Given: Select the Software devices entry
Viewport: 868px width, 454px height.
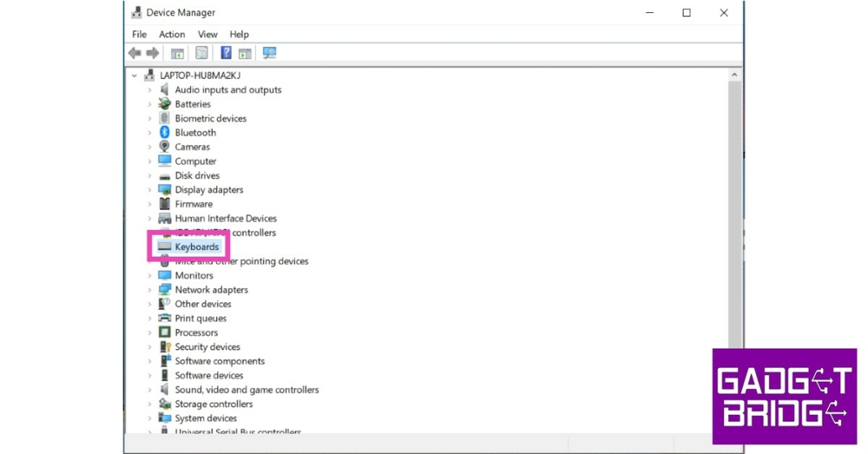Looking at the screenshot, I should pyautogui.click(x=209, y=375).
